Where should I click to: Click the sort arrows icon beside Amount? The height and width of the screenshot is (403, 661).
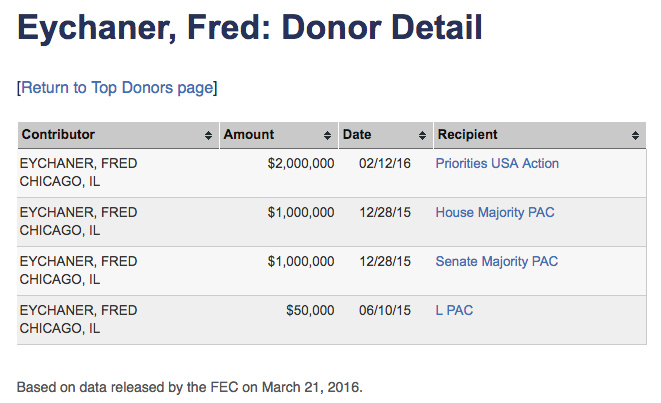[328, 135]
